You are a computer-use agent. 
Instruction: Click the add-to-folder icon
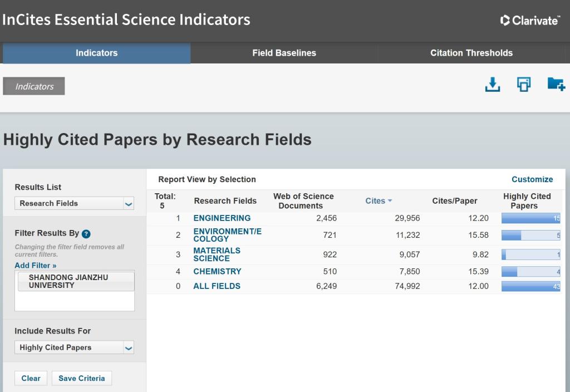(x=556, y=84)
